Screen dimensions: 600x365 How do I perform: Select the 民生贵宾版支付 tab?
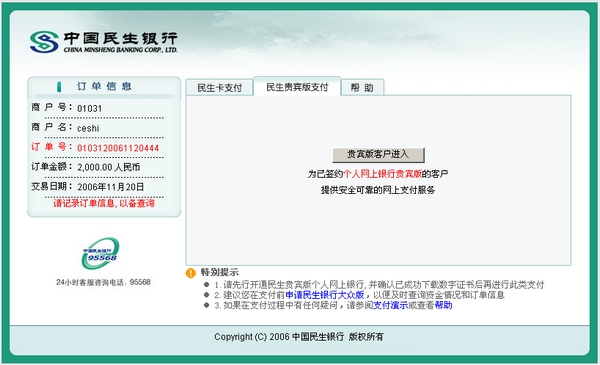click(x=297, y=87)
